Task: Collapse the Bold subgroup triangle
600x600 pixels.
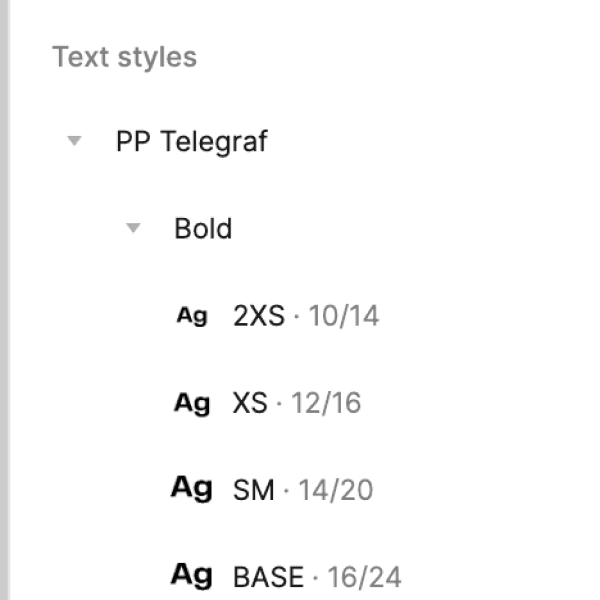Action: (132, 229)
